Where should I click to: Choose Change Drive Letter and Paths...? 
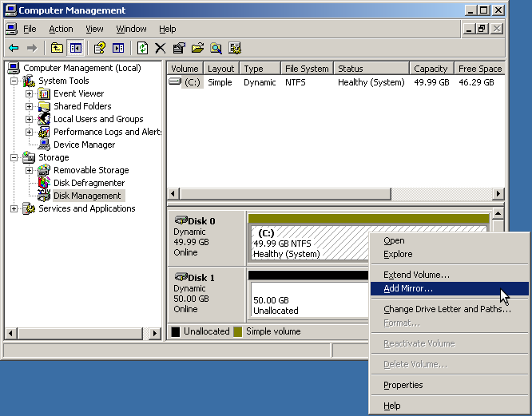(x=450, y=309)
